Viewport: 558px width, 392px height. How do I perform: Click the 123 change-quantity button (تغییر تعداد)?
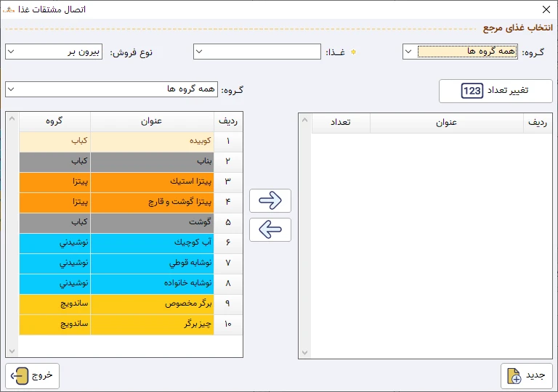click(x=496, y=91)
